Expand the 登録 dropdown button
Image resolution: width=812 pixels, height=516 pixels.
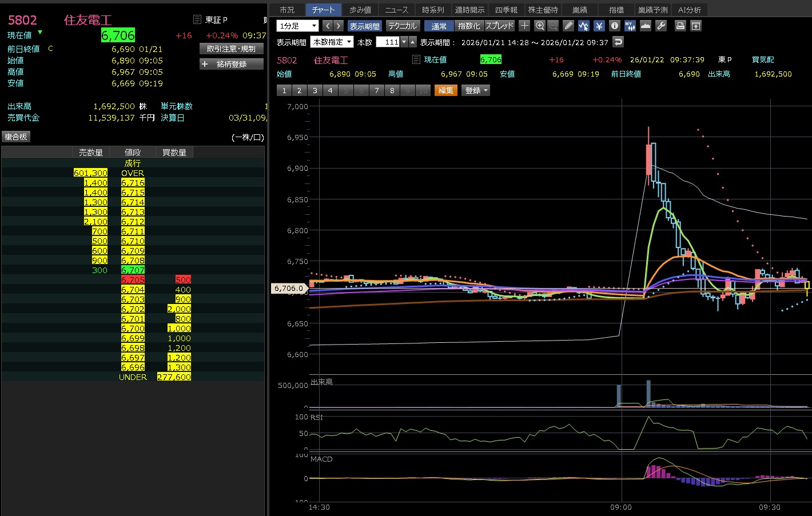pyautogui.click(x=476, y=90)
